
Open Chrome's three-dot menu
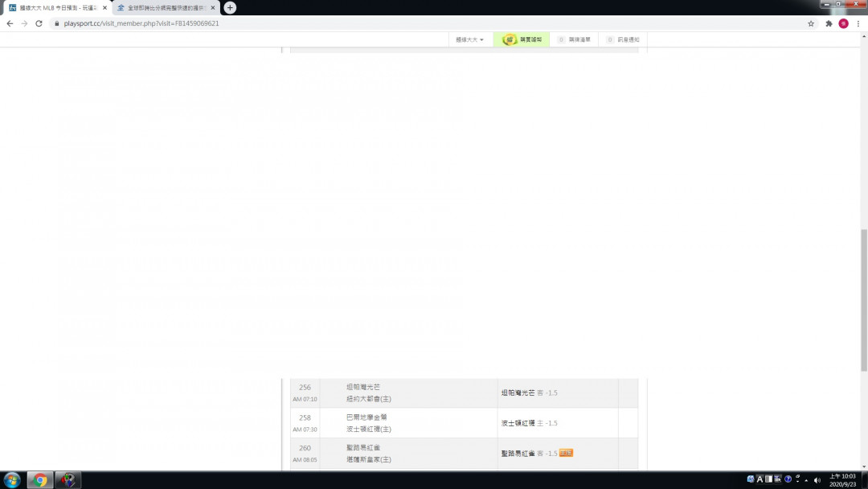point(858,23)
